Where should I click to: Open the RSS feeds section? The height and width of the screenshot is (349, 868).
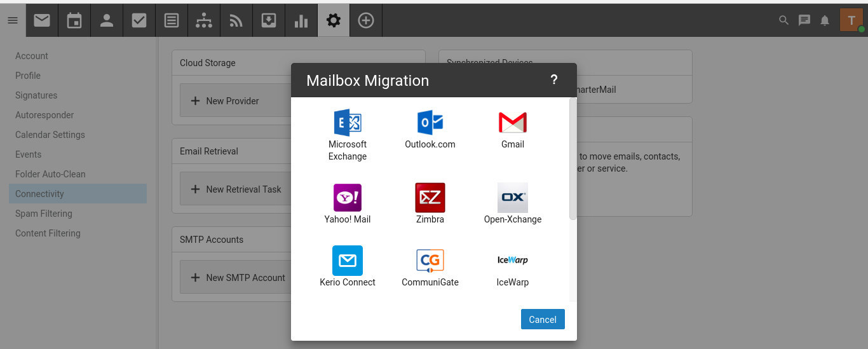coord(236,20)
